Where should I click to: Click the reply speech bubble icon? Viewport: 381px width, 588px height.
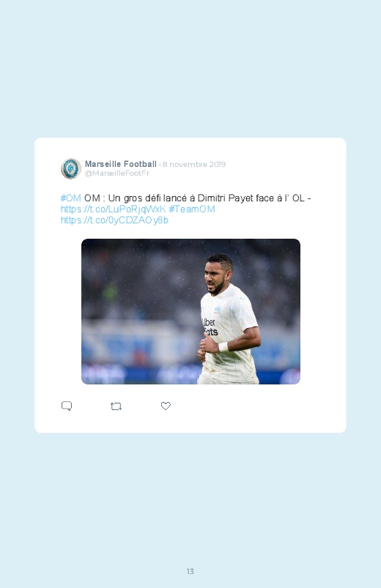coord(67,406)
